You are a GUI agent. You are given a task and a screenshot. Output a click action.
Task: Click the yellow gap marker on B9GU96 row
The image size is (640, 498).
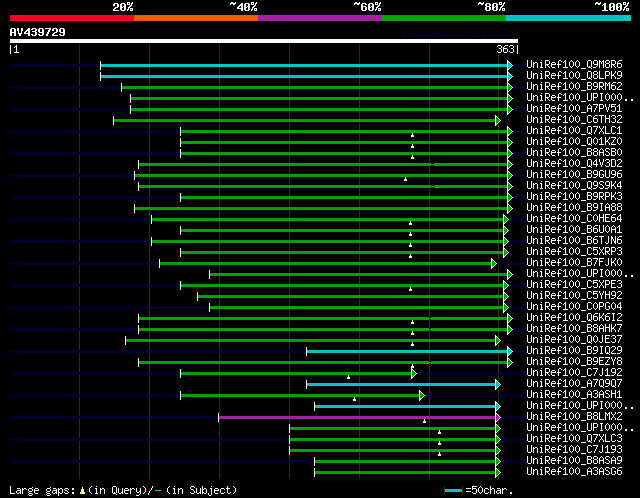(x=405, y=179)
